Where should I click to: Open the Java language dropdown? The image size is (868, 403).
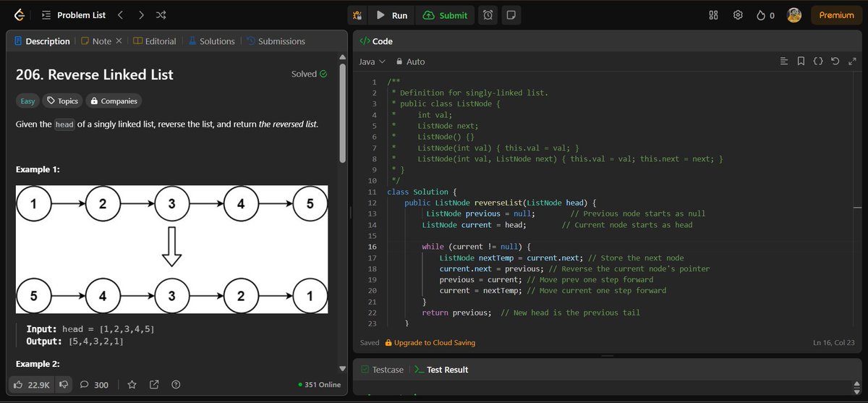click(x=373, y=62)
